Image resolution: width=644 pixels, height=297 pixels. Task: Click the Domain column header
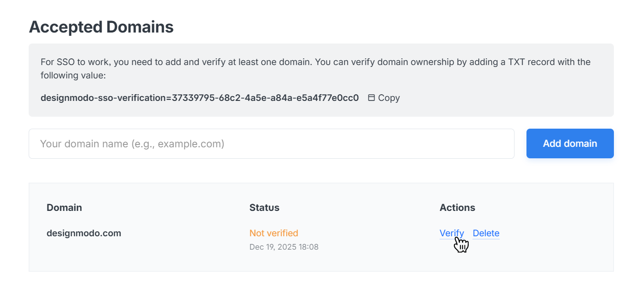coord(64,208)
